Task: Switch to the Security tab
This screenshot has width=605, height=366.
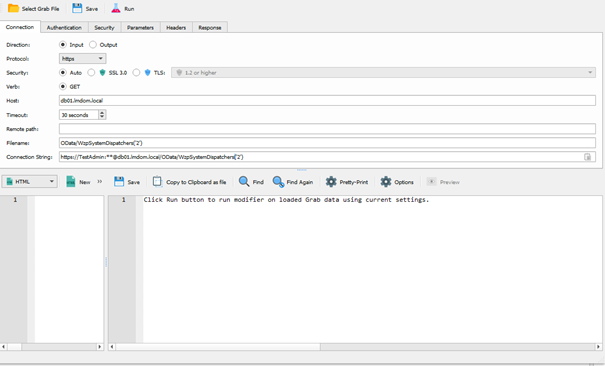Action: tap(104, 27)
